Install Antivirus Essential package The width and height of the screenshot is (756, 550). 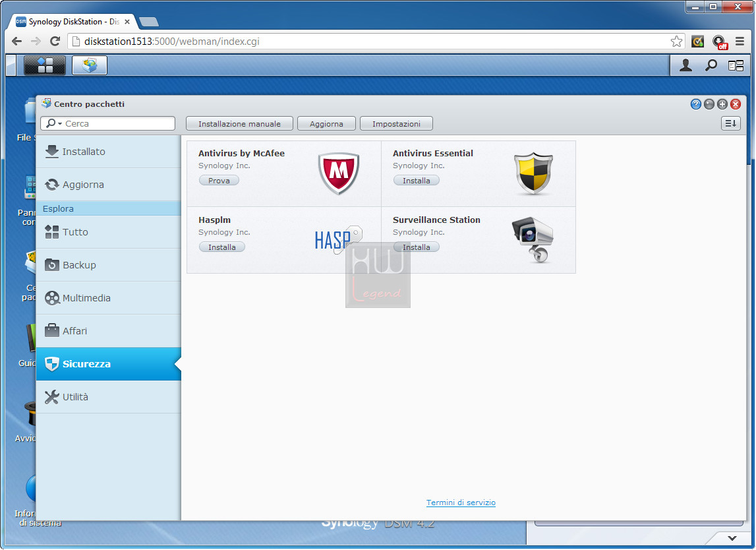click(417, 181)
